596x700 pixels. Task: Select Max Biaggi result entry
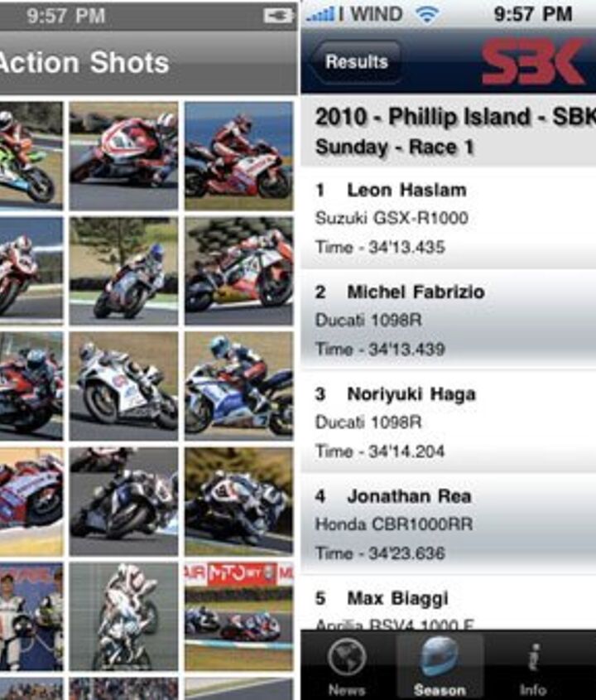[449, 603]
